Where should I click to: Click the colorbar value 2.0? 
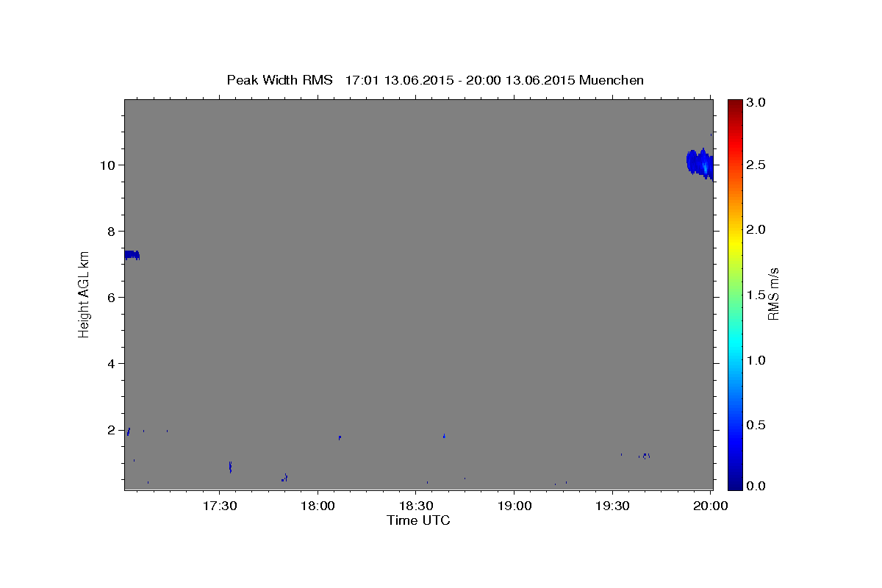[x=756, y=229]
